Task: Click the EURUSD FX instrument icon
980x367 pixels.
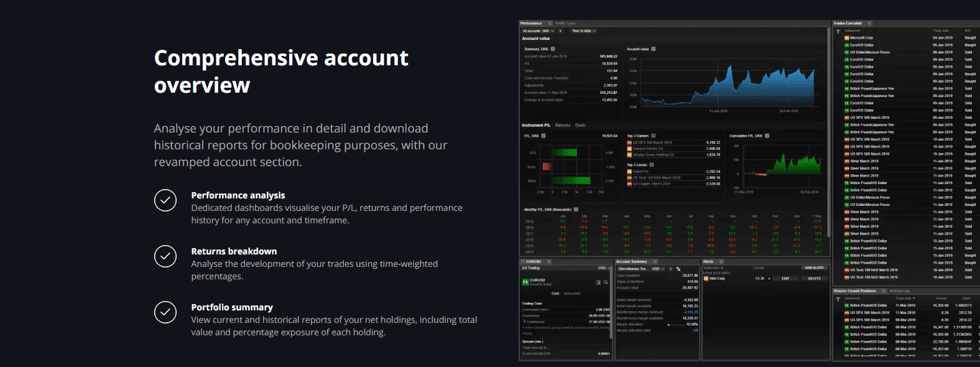Action: click(x=525, y=282)
